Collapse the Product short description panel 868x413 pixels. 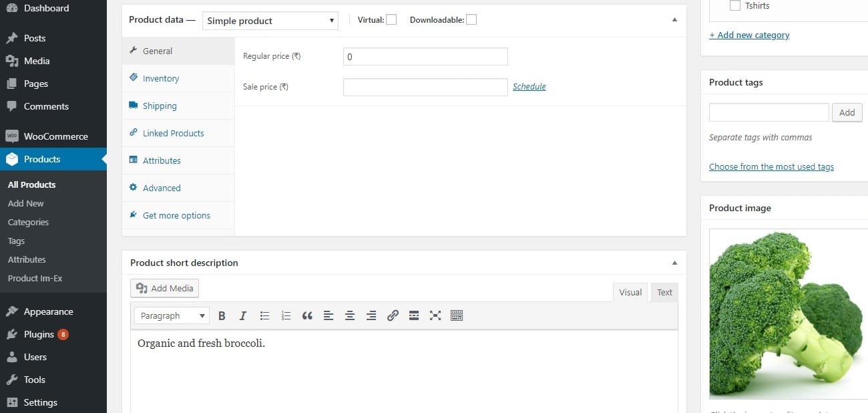tap(674, 263)
